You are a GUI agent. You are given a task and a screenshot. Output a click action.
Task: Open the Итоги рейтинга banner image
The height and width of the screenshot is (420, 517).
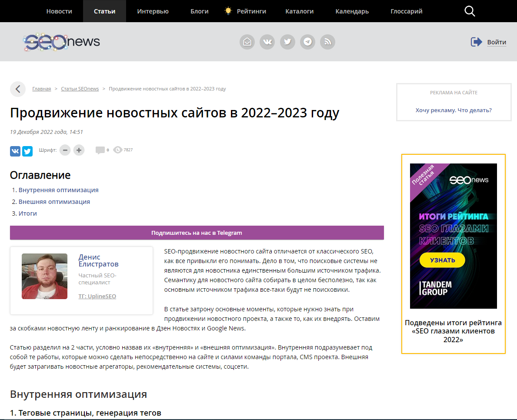pyautogui.click(x=454, y=236)
